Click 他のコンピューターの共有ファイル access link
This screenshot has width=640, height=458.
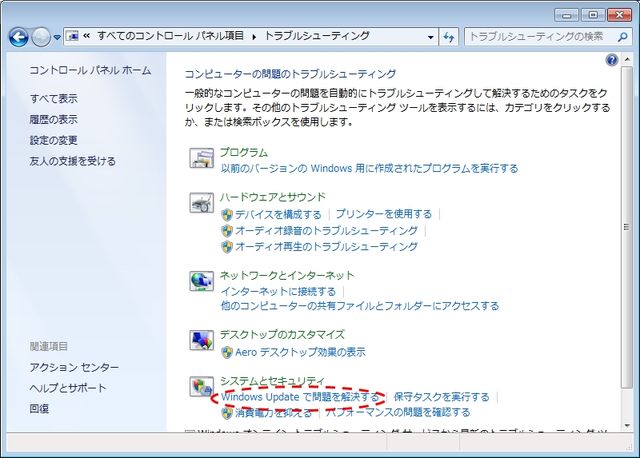(360, 306)
